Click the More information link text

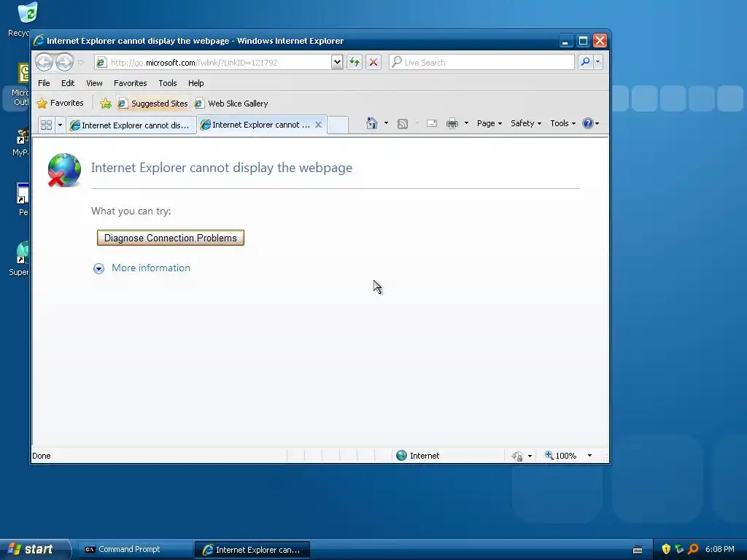(x=150, y=268)
